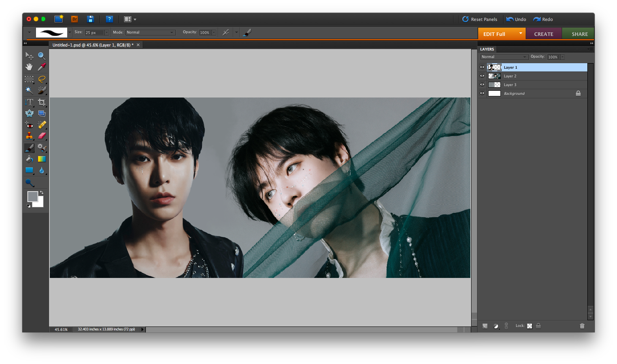Click the Undo button
The width and height of the screenshot is (617, 364).
pyautogui.click(x=516, y=19)
